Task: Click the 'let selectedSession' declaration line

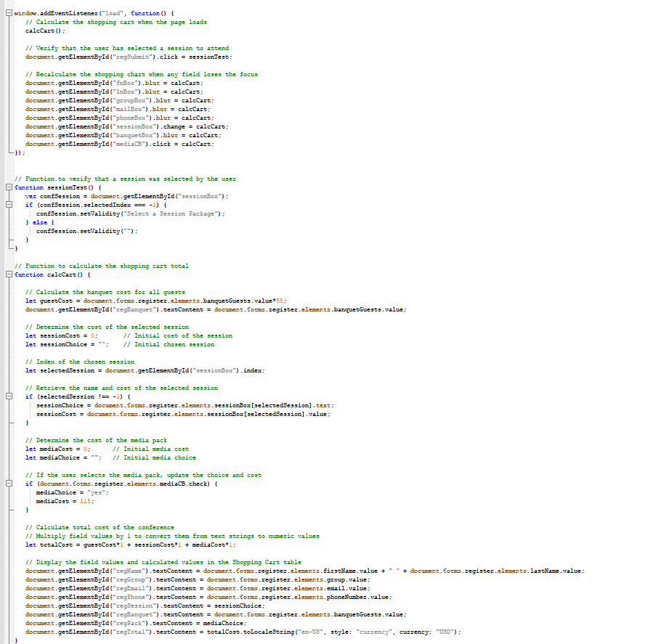Action: [145, 370]
